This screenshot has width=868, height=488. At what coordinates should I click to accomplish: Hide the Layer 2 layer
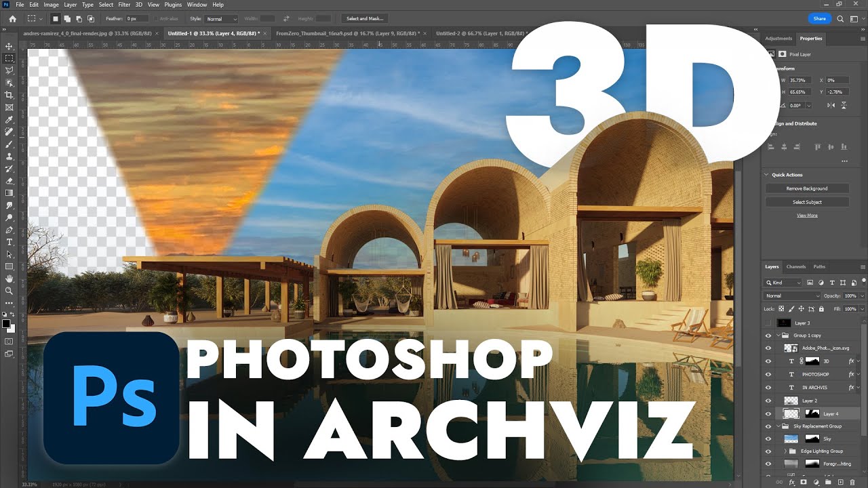point(768,401)
